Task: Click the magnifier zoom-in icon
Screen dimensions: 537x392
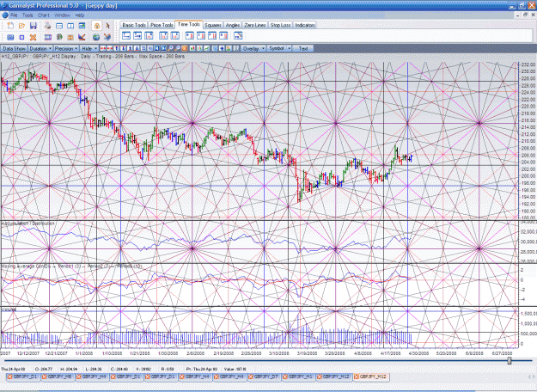Action: click(171, 49)
